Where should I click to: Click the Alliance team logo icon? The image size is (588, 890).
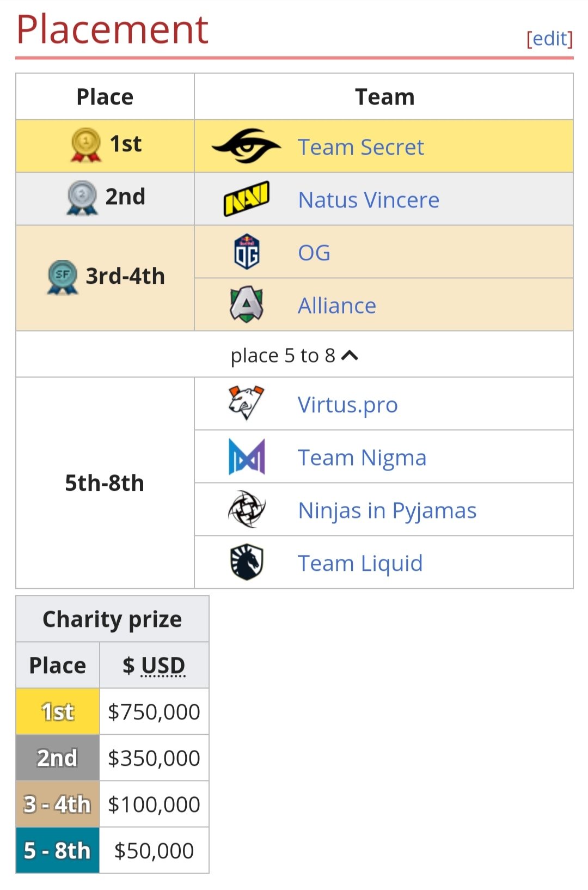(x=247, y=304)
